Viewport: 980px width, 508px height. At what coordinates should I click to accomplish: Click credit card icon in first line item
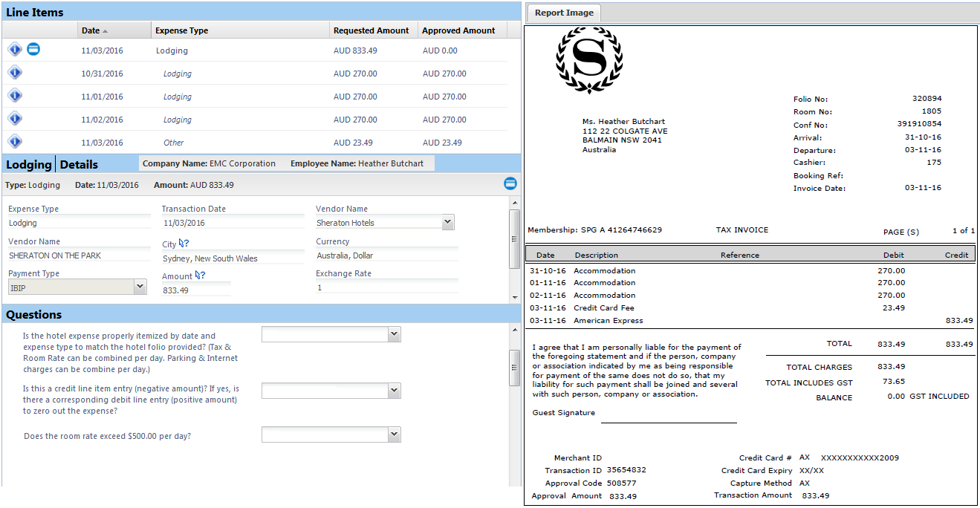tap(33, 50)
